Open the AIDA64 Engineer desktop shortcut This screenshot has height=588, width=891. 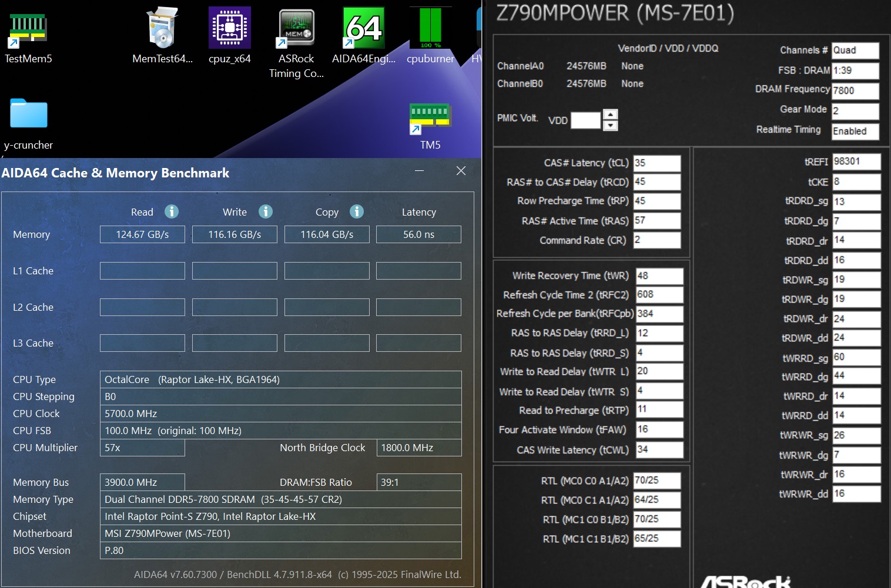(x=364, y=35)
